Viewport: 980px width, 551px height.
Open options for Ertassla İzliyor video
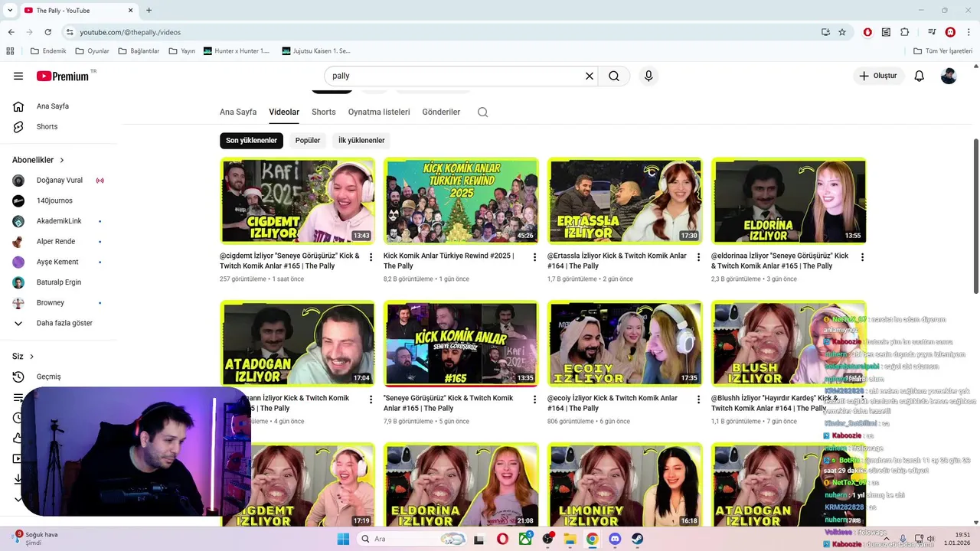tap(698, 257)
